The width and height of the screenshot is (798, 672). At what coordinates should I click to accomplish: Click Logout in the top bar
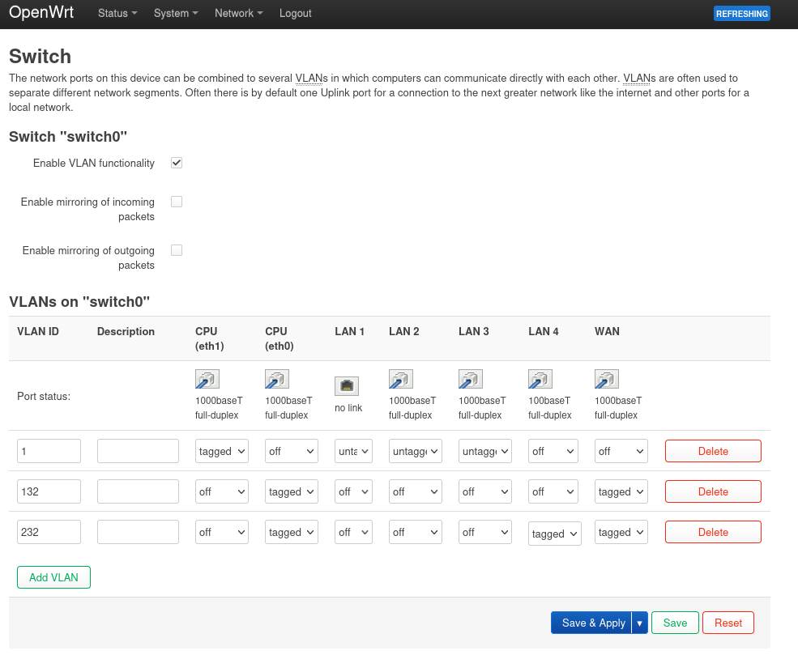coord(295,13)
